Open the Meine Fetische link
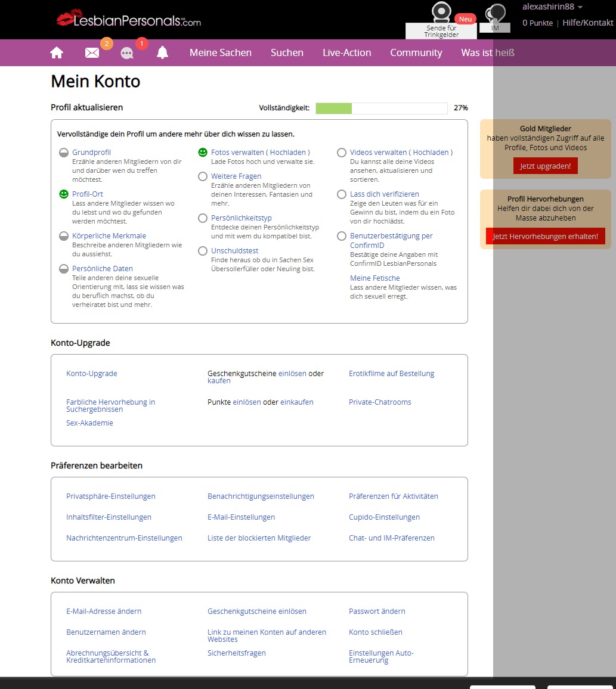Viewport: 616px width, 689px height. (x=374, y=278)
